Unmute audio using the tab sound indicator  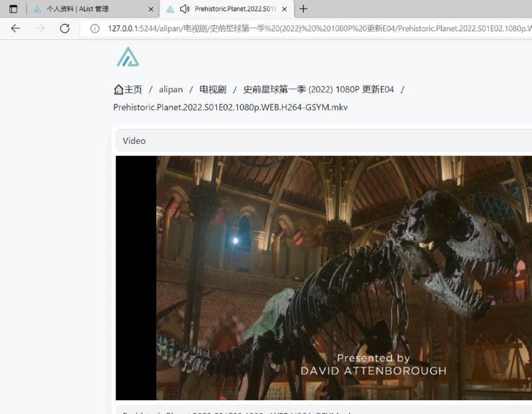(x=184, y=9)
